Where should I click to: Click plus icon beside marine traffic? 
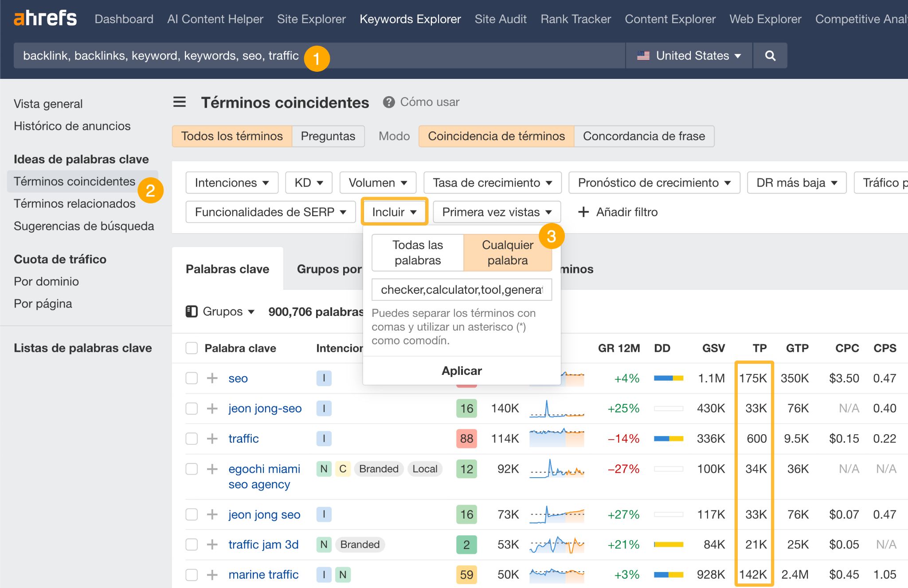click(x=212, y=574)
